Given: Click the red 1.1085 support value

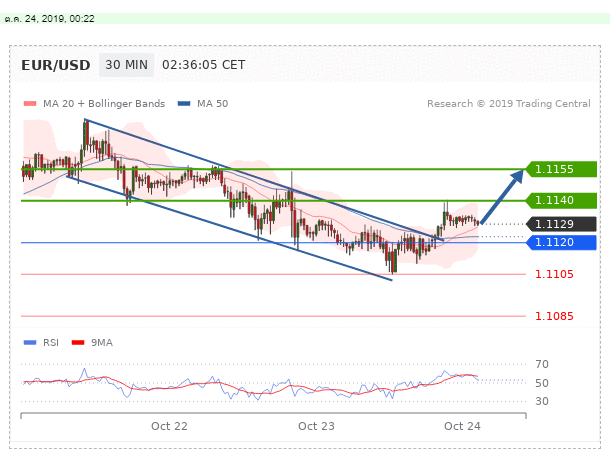Looking at the screenshot, I should tap(554, 316).
